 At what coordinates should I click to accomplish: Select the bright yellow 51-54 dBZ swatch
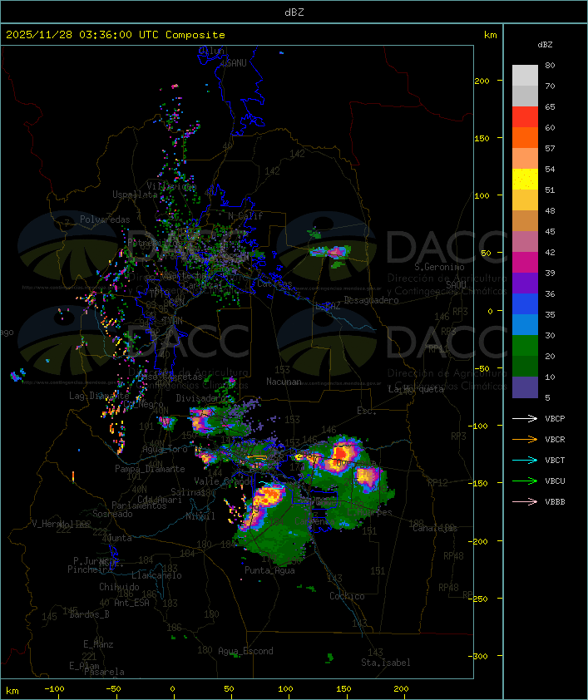[x=525, y=179]
